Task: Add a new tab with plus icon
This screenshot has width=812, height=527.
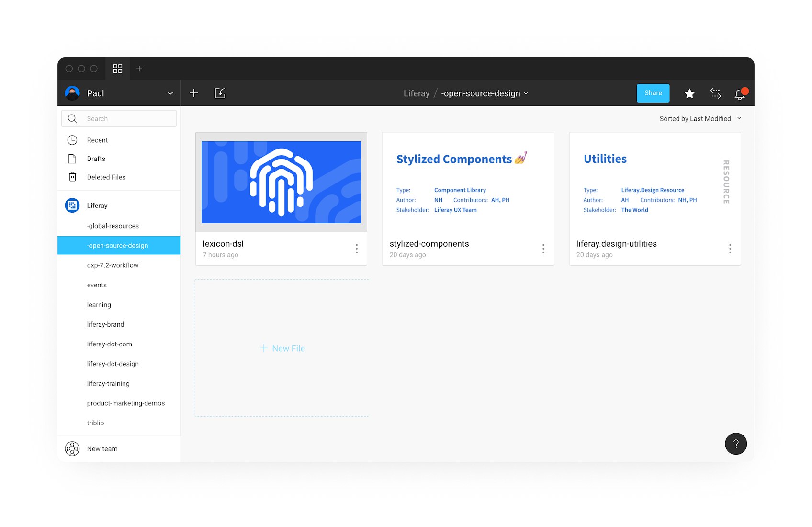Action: point(139,69)
